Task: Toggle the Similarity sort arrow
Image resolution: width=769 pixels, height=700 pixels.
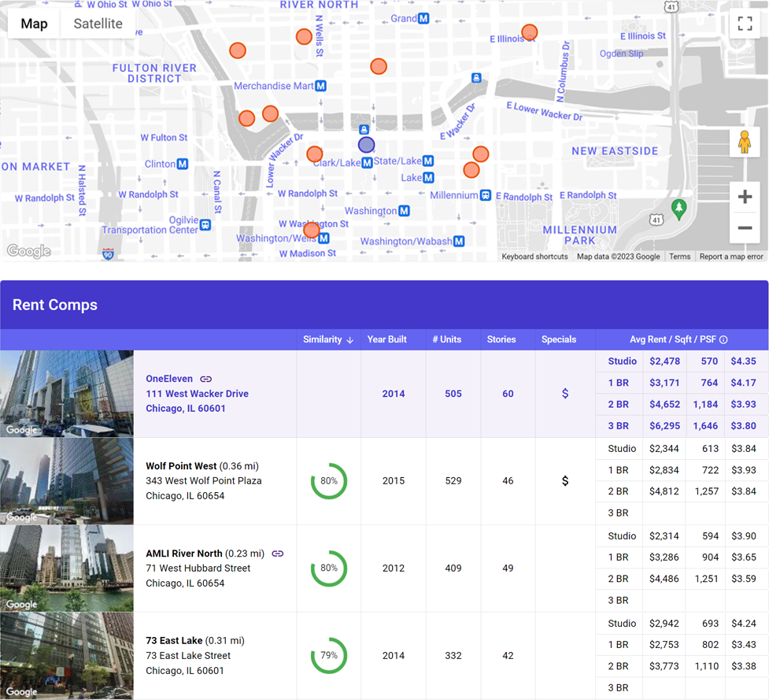Action: [x=349, y=339]
